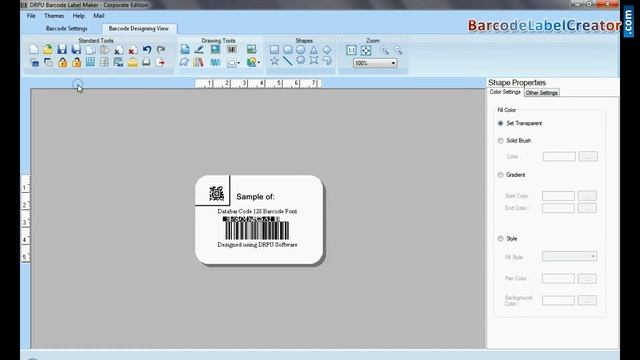Viewport: 640px width, 360px height.
Task: Open a file with the folder icon
Action: 48,50
